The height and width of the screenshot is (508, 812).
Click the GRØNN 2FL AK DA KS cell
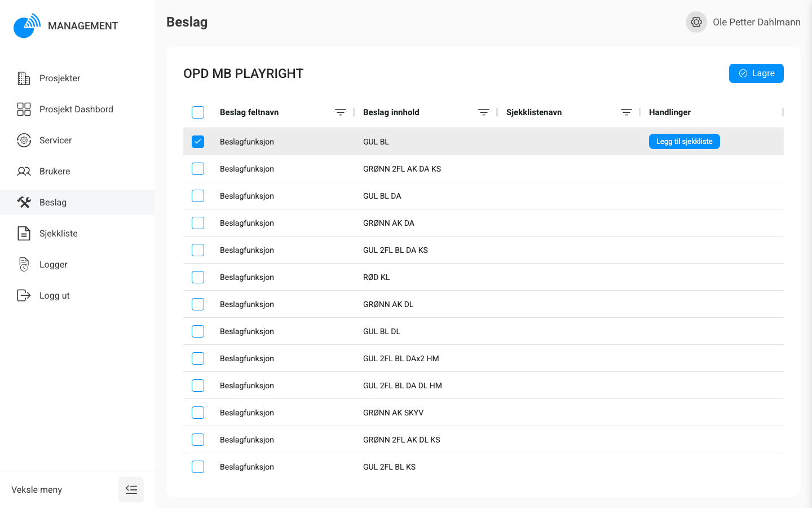coord(402,169)
